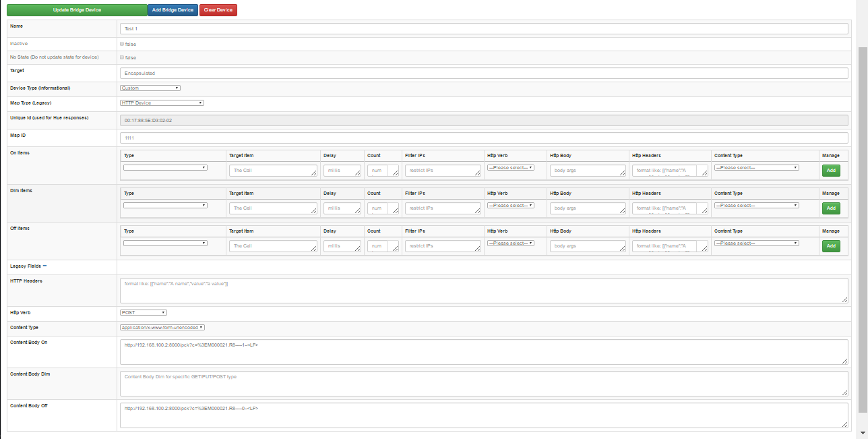
Task: Open the Dim Items Http Verb dropdown
Action: pos(510,205)
